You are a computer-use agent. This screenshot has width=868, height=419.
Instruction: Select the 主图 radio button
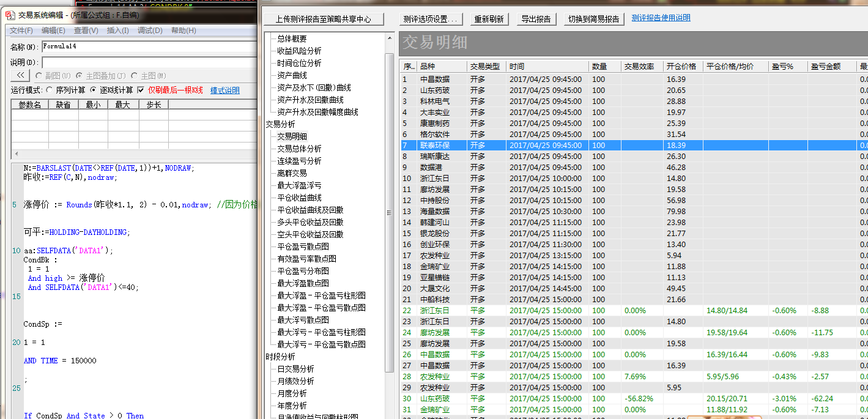tap(135, 76)
